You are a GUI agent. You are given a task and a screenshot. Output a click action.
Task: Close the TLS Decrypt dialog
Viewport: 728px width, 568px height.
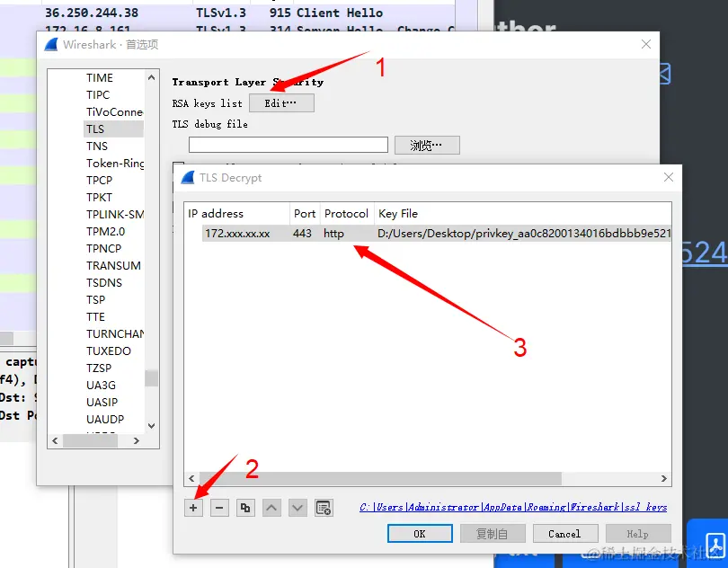[x=669, y=177]
